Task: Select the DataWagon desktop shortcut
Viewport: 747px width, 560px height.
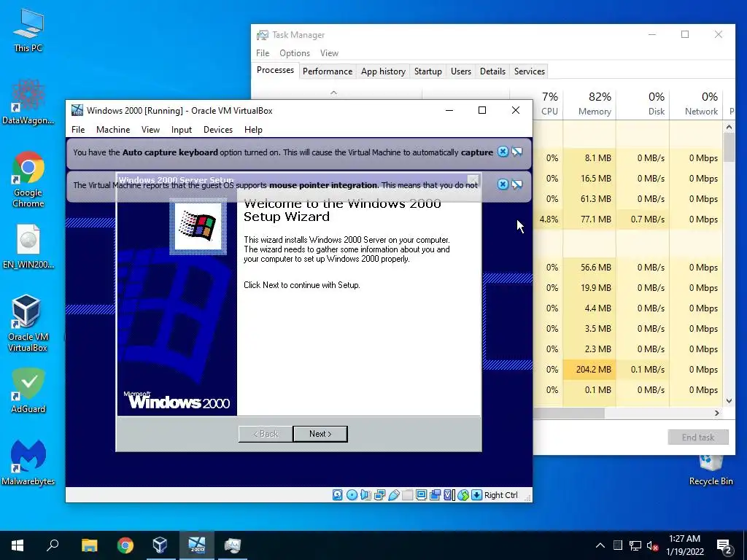Action: pos(28,102)
